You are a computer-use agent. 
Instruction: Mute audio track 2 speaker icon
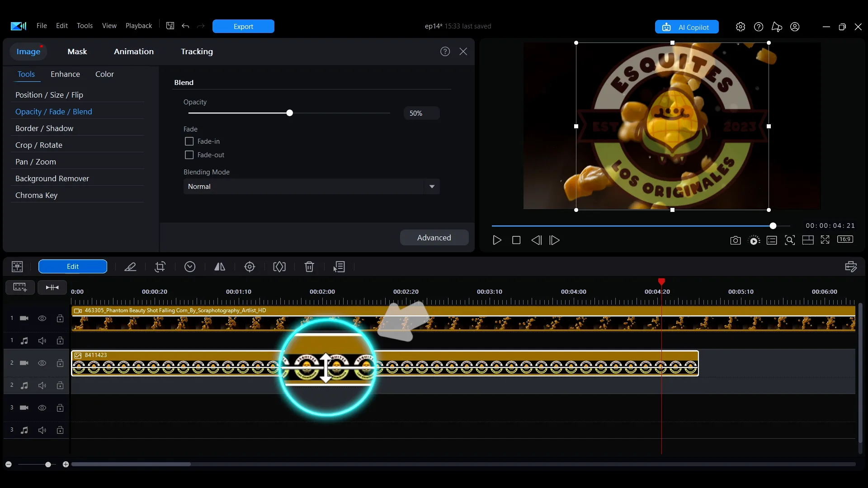pyautogui.click(x=42, y=385)
